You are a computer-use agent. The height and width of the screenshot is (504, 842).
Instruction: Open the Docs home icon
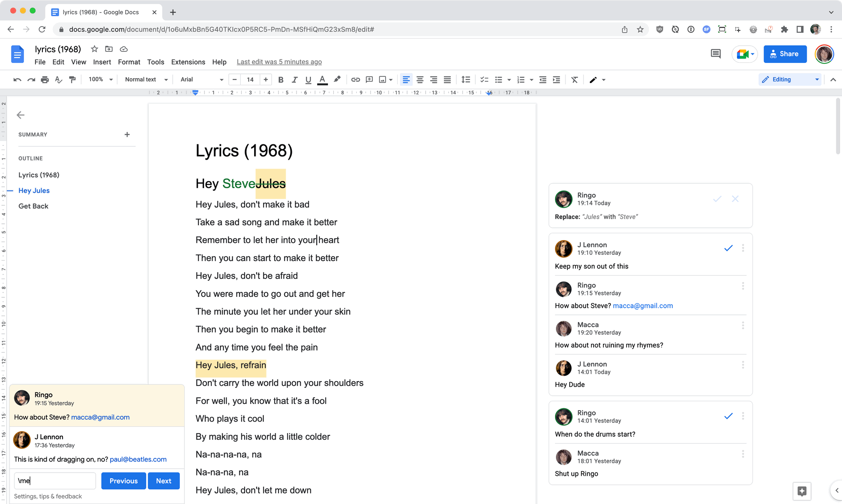(x=18, y=54)
